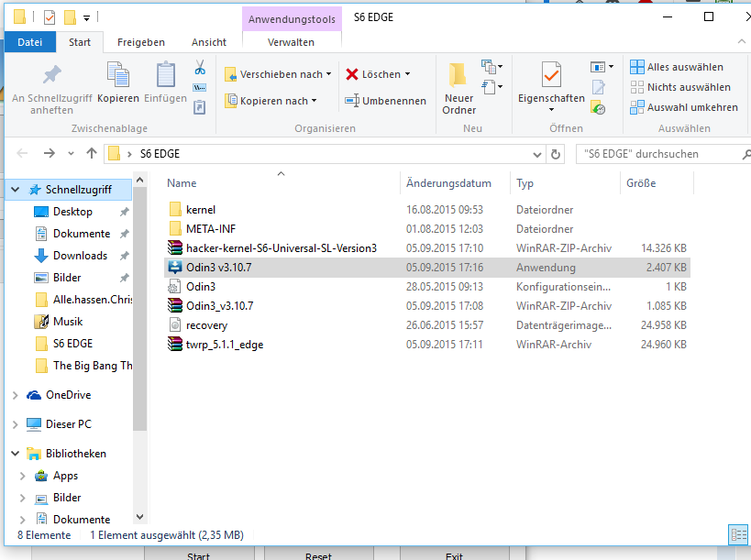This screenshot has width=751, height=560.
Task: Select the Musik quick access folder
Action: click(68, 322)
